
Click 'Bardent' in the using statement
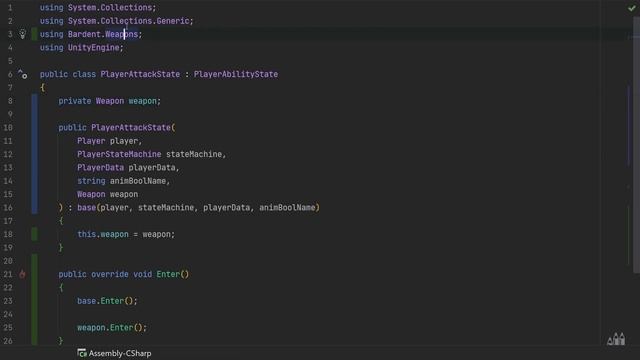coord(84,34)
